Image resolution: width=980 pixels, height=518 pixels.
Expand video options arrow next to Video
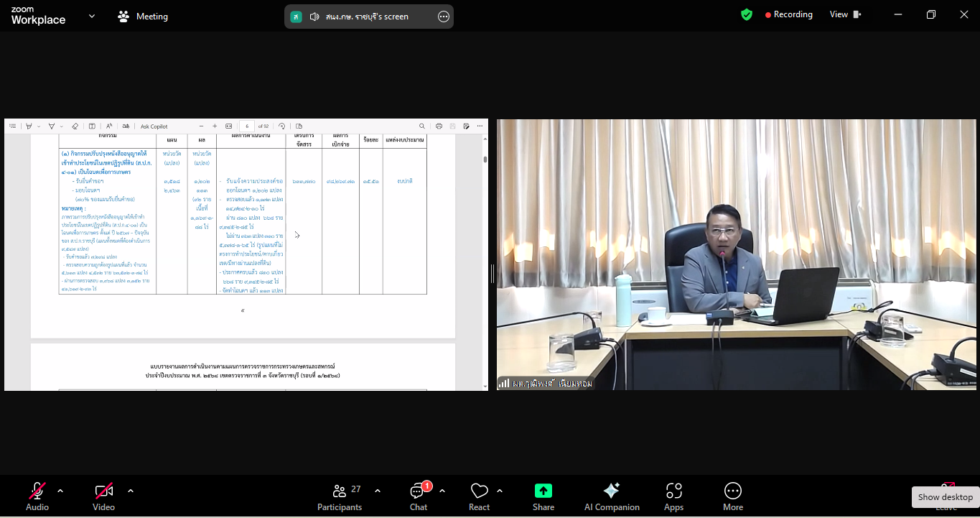click(x=131, y=491)
